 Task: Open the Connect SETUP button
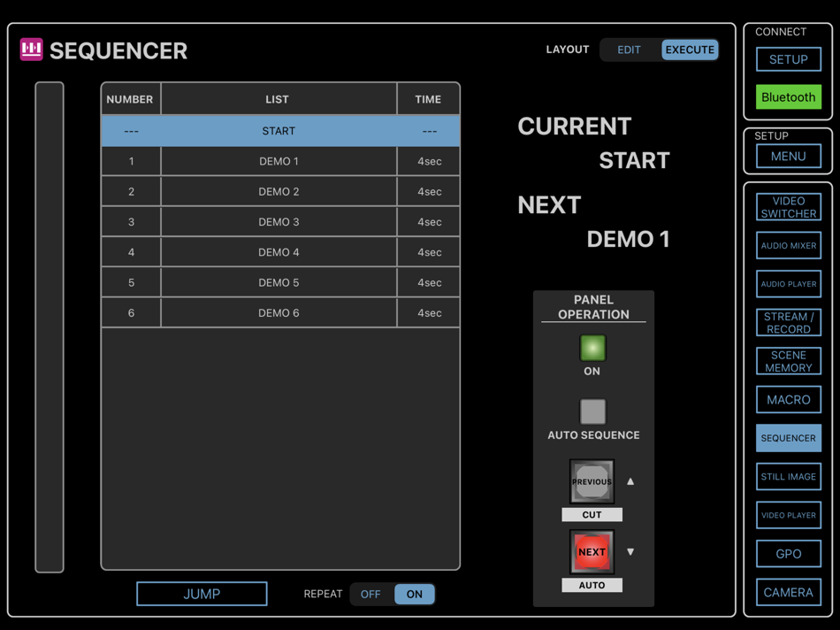tap(788, 59)
